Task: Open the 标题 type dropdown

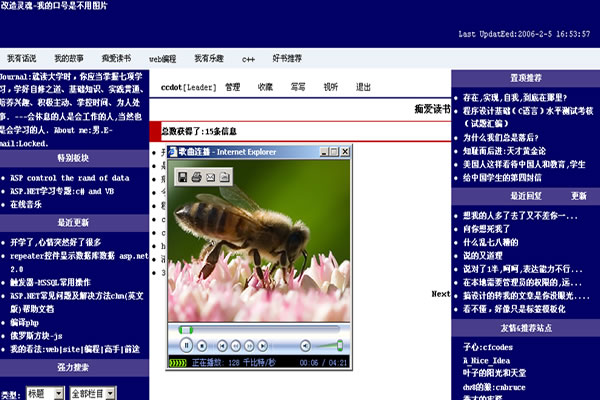Action: point(45,393)
